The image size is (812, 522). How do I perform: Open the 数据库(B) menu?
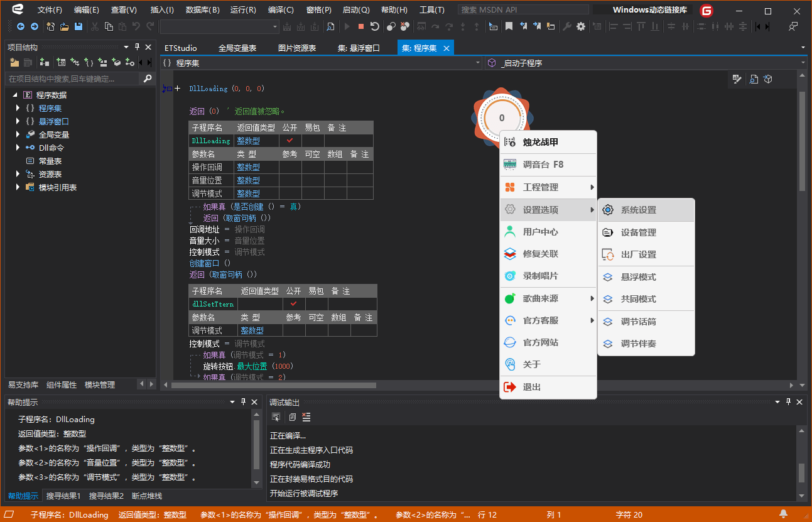click(203, 10)
